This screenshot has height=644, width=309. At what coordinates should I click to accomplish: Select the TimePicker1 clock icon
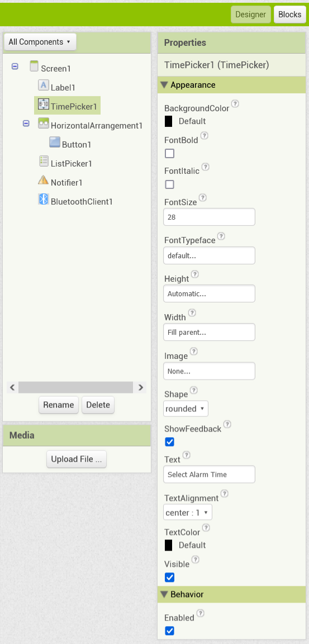[x=43, y=105]
